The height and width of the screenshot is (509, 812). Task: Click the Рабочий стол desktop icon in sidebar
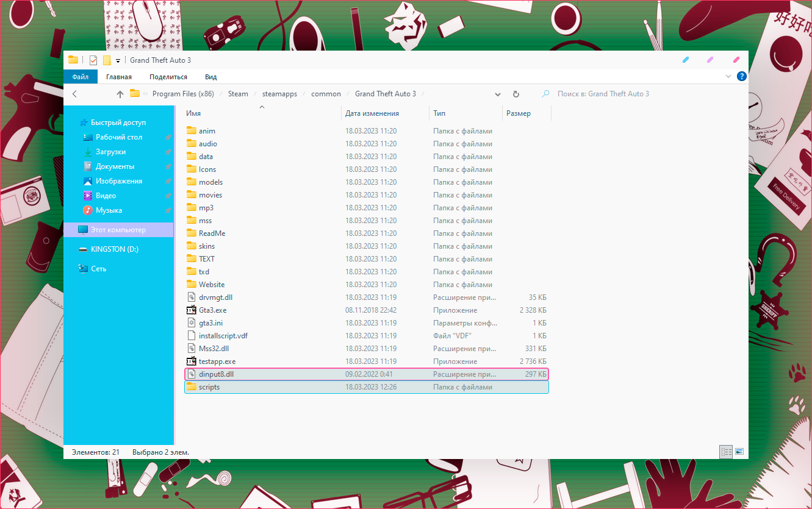[x=88, y=137]
